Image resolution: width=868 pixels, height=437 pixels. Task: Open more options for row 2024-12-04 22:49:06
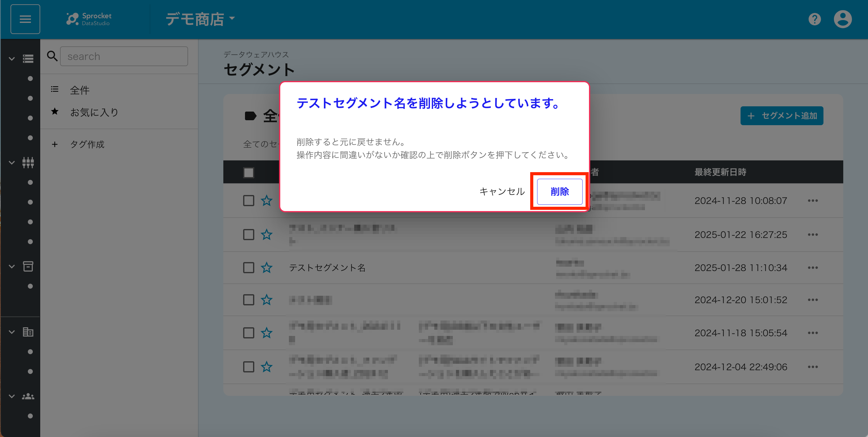(x=813, y=367)
